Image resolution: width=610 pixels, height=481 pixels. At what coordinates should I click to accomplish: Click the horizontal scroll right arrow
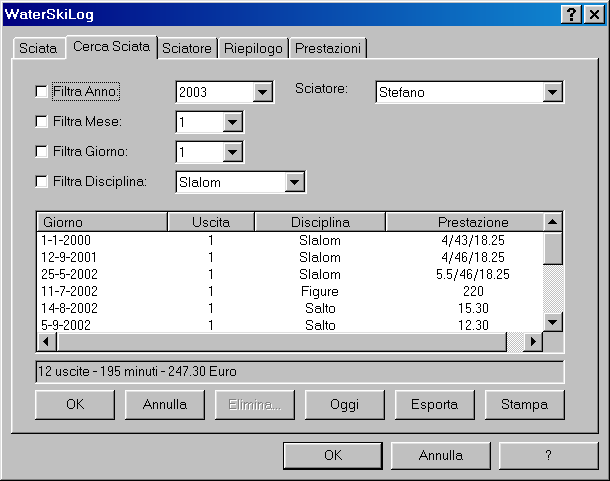[x=534, y=342]
